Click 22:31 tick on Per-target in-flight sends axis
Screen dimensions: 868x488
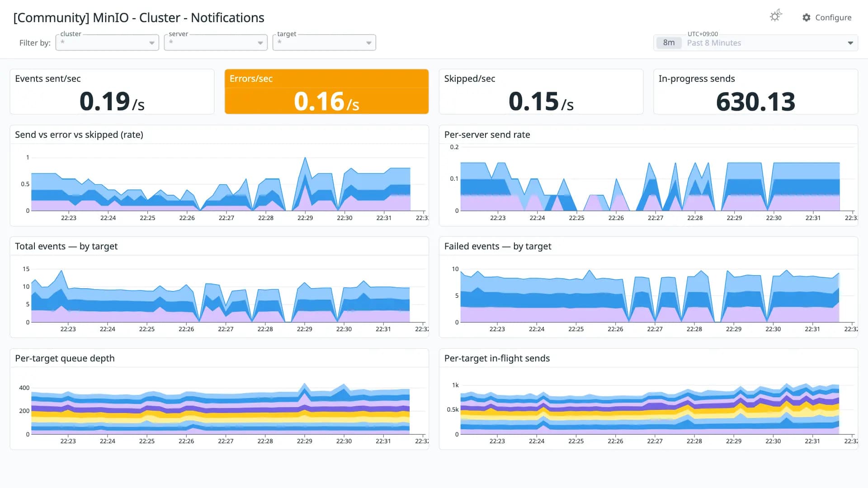(812, 441)
